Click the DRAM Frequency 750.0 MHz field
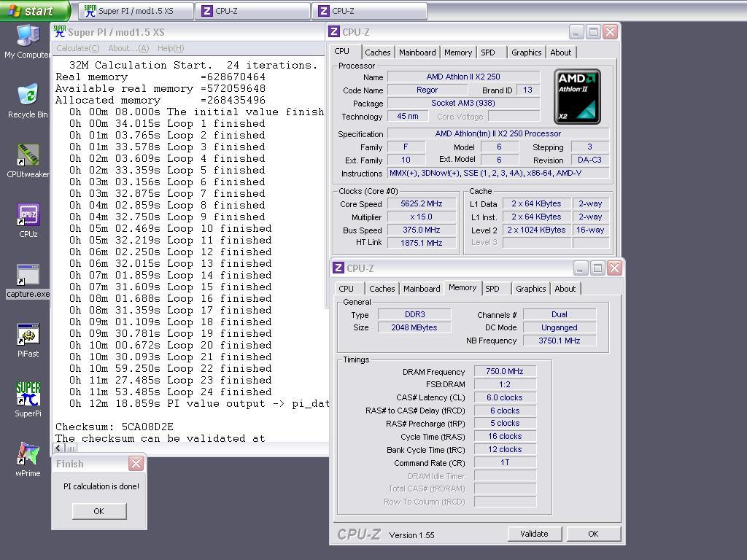This screenshot has height=560, width=747. (505, 371)
